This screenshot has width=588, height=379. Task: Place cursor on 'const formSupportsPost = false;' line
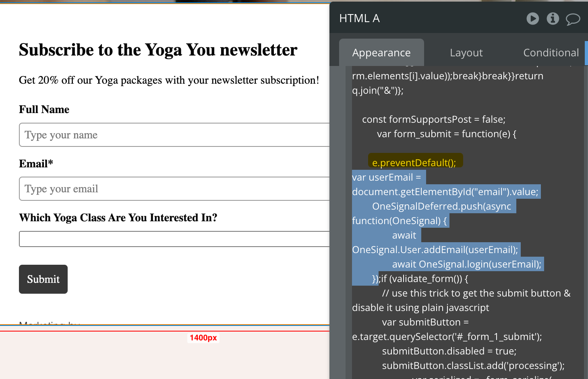[433, 119]
